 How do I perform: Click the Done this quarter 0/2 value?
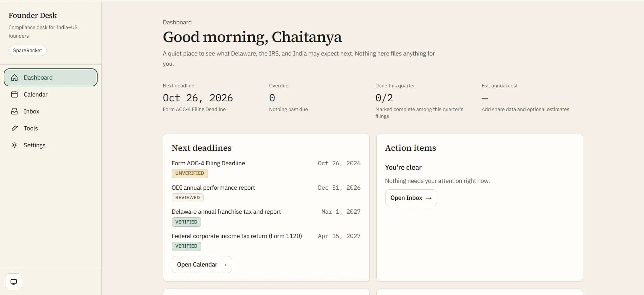click(x=384, y=98)
